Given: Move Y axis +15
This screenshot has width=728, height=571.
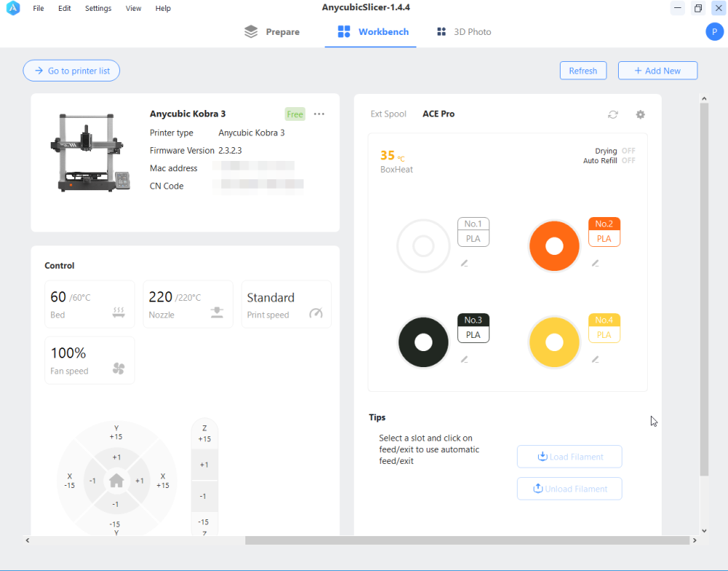Looking at the screenshot, I should pos(116,433).
